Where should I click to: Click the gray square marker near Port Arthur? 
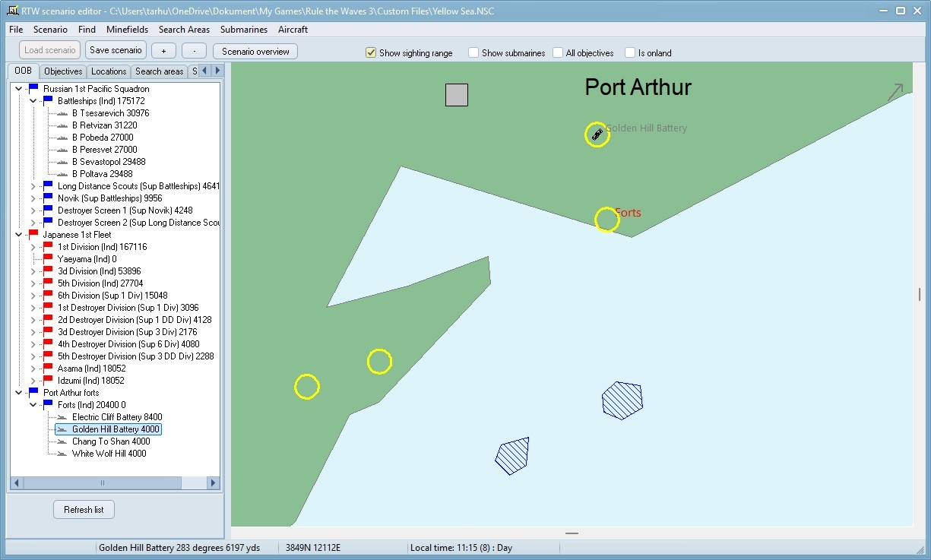coord(457,95)
